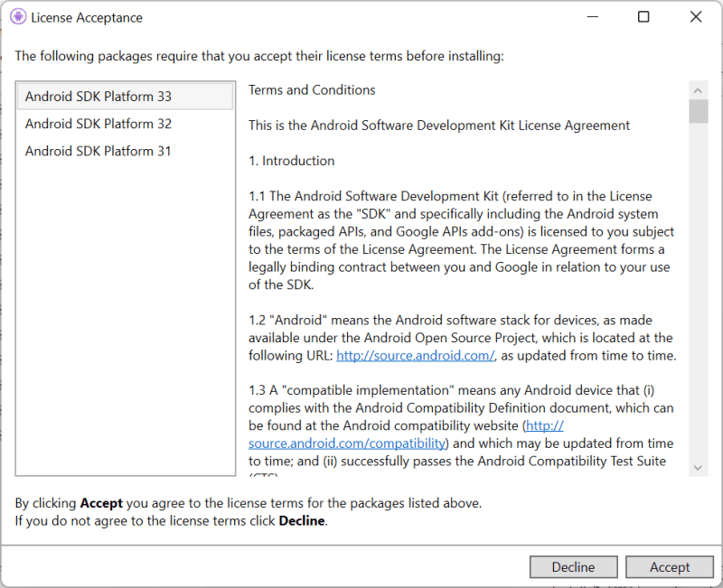This screenshot has width=723, height=588.
Task: Click the 'License Acceptance' title text
Action: click(87, 17)
